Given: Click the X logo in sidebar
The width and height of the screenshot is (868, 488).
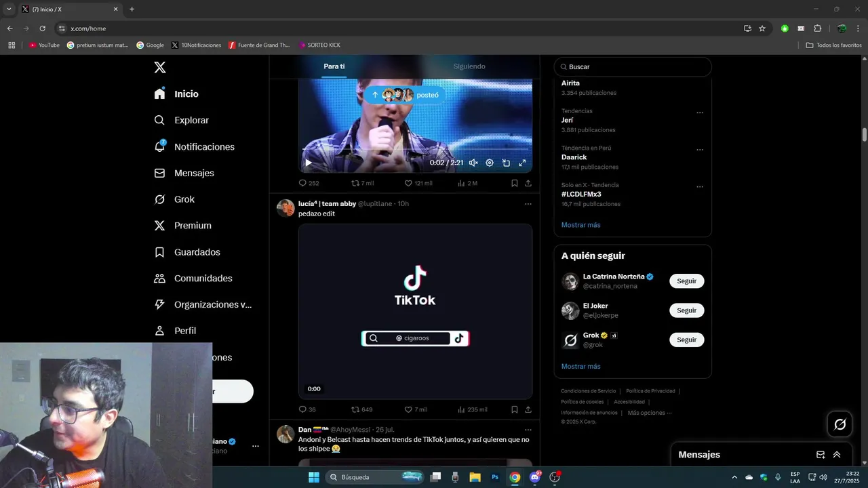Looking at the screenshot, I should (x=159, y=67).
